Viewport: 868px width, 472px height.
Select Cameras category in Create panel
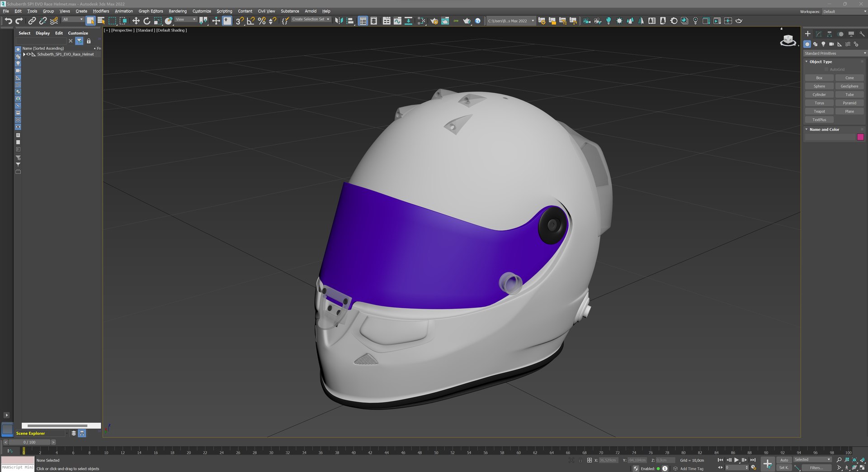pos(831,44)
